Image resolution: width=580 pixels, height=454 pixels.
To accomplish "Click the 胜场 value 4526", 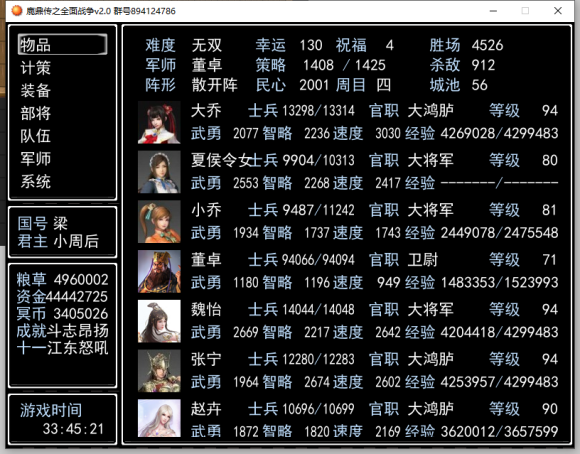I will 488,45.
